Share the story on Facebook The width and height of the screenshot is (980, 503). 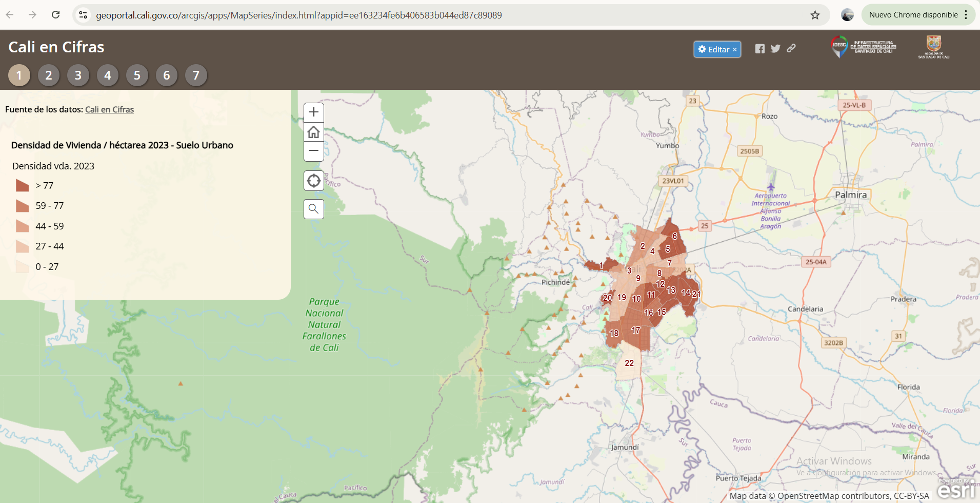coord(759,49)
